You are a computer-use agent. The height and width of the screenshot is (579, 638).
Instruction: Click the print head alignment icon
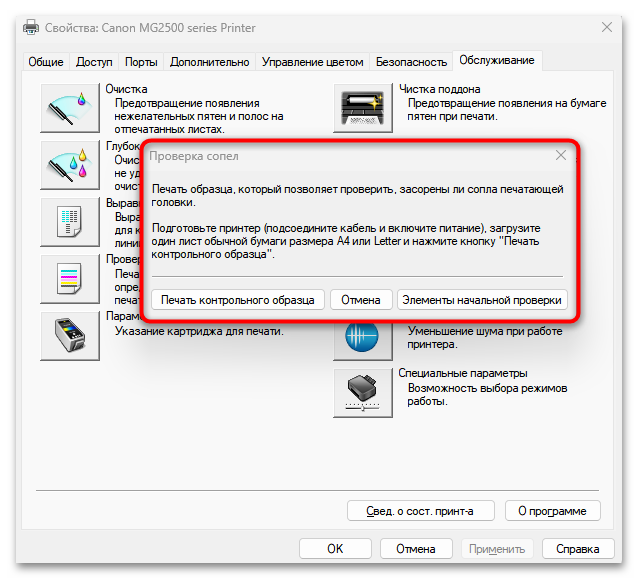coord(70,222)
